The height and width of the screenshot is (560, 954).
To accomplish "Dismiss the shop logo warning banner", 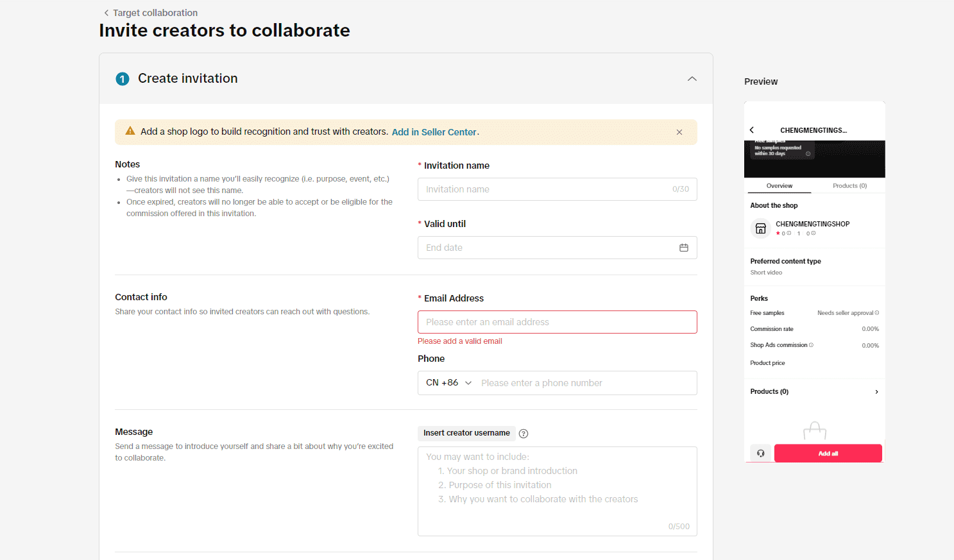I will [679, 132].
